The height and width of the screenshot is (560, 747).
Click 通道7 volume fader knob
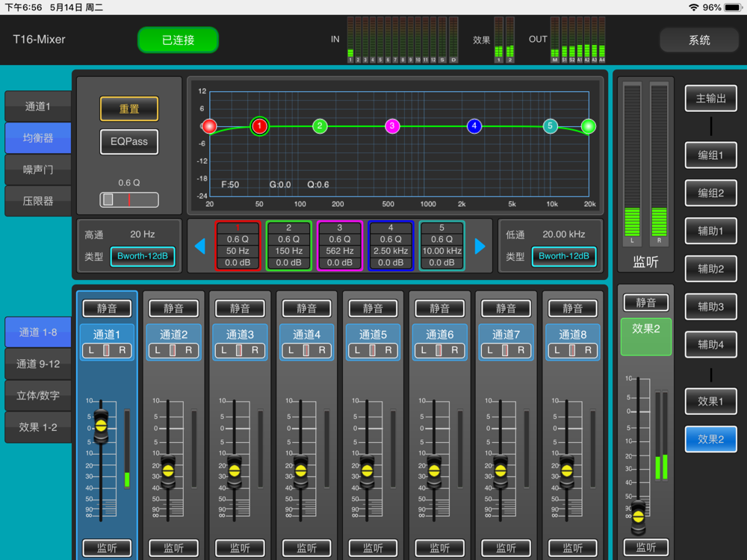pos(500,471)
